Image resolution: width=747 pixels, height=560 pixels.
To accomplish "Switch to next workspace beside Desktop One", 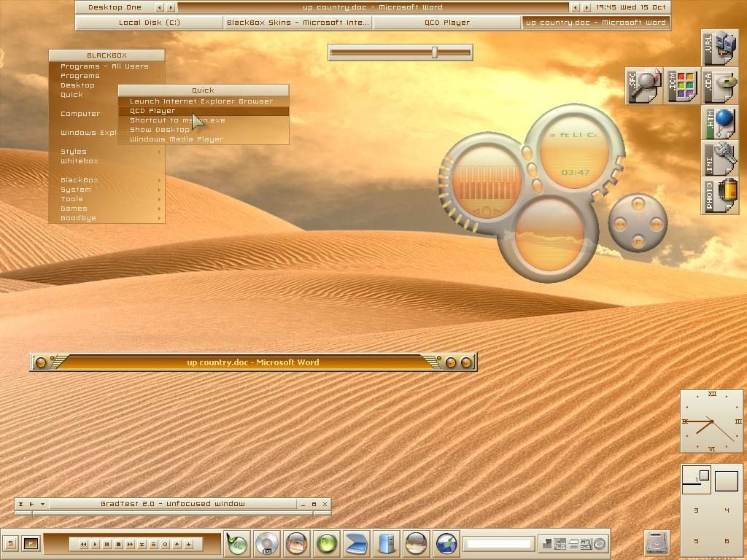I will coord(171,7).
